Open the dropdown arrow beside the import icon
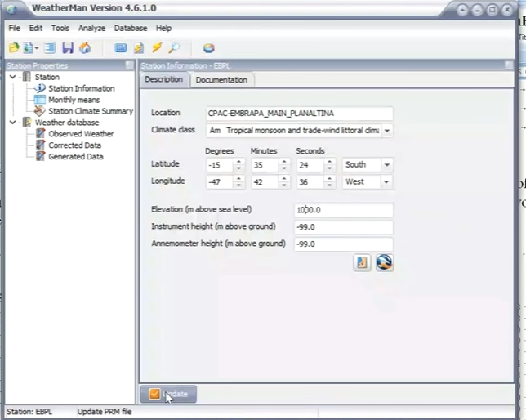Image resolution: width=526 pixels, height=420 pixels. [37, 48]
